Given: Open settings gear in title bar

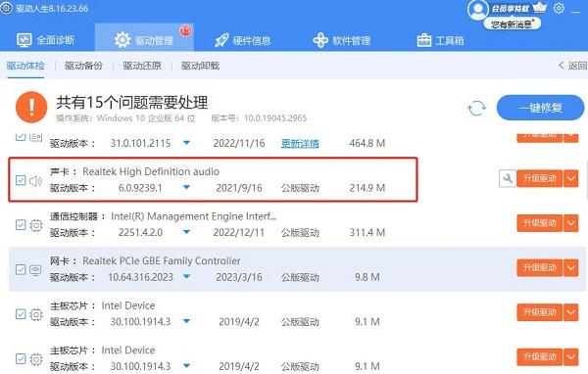Looking at the screenshot, I should pyautogui.click(x=559, y=8).
